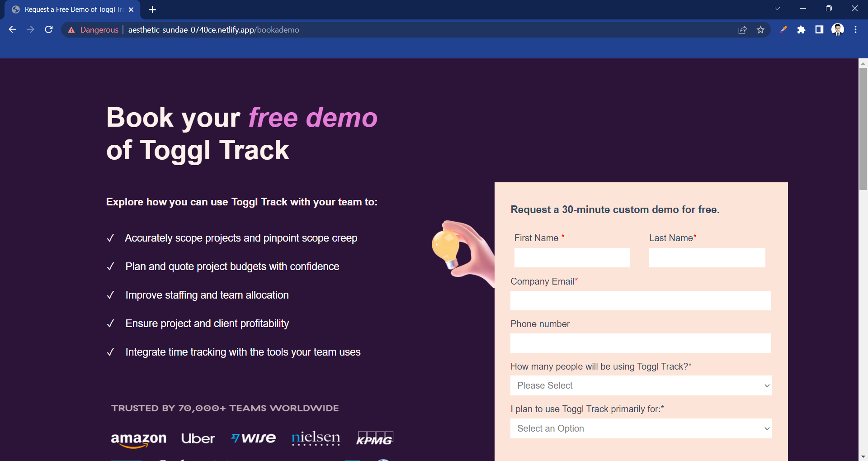Click 'I plan to use Toggl Track primarily for' label
This screenshot has height=461, width=868.
click(x=587, y=409)
